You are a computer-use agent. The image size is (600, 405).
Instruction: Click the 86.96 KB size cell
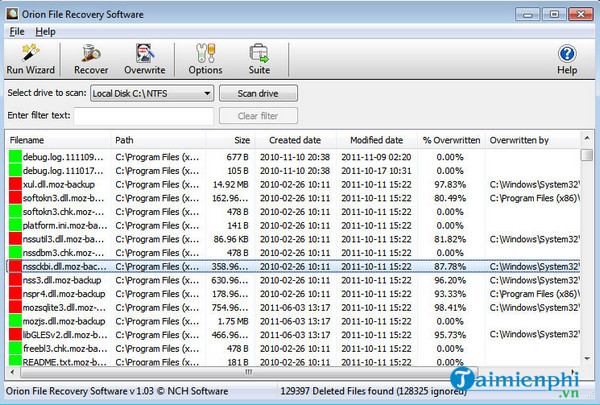(x=231, y=239)
